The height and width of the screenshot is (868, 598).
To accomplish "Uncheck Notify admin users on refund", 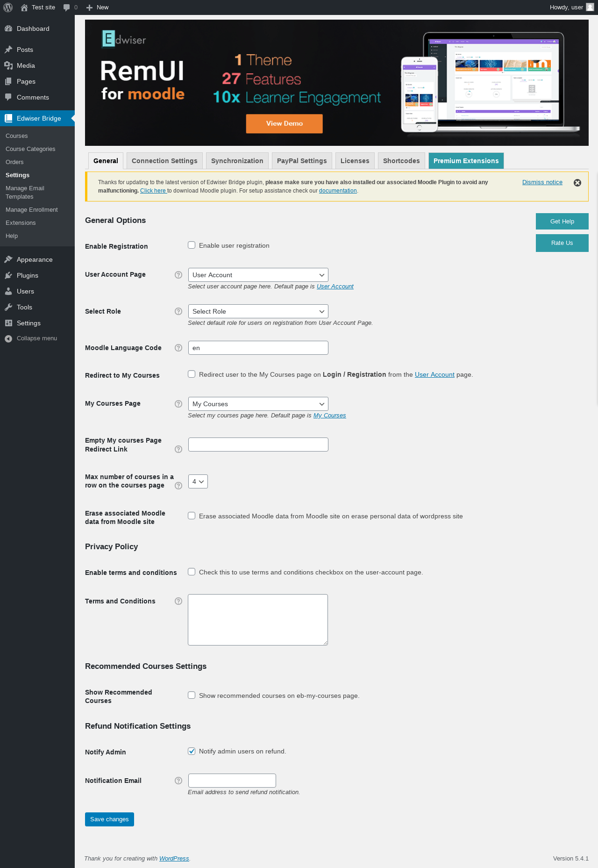I will click(x=192, y=751).
